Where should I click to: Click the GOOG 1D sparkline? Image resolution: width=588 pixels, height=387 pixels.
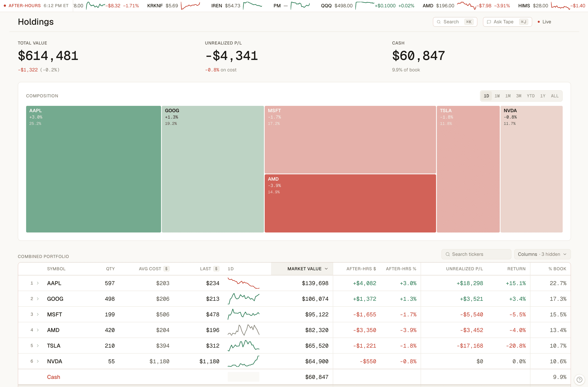point(243,299)
